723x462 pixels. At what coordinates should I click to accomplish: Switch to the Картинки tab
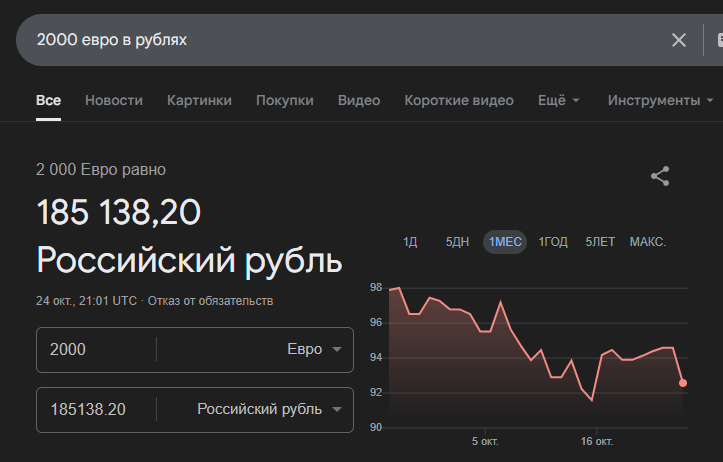click(x=199, y=101)
